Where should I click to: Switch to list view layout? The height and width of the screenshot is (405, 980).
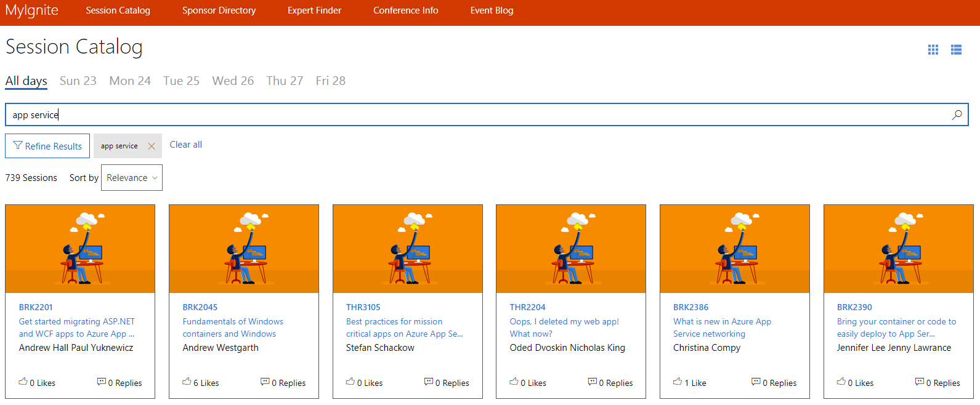pos(956,50)
